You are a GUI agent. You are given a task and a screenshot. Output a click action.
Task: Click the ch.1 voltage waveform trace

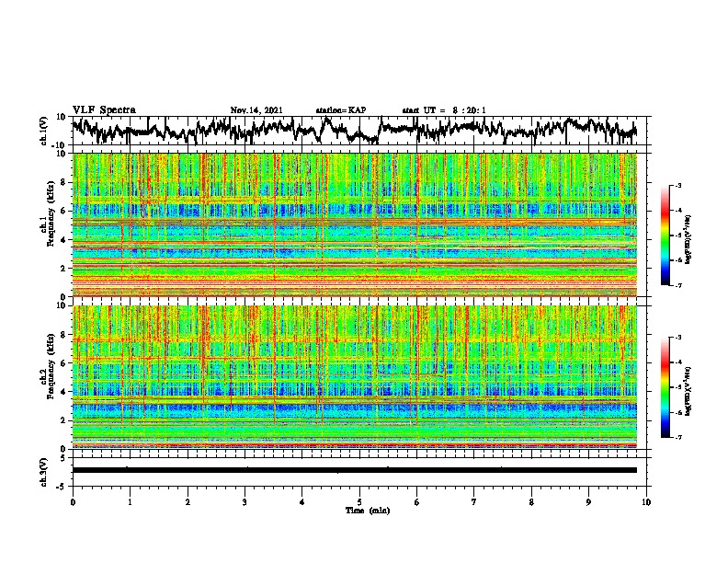(x=354, y=131)
